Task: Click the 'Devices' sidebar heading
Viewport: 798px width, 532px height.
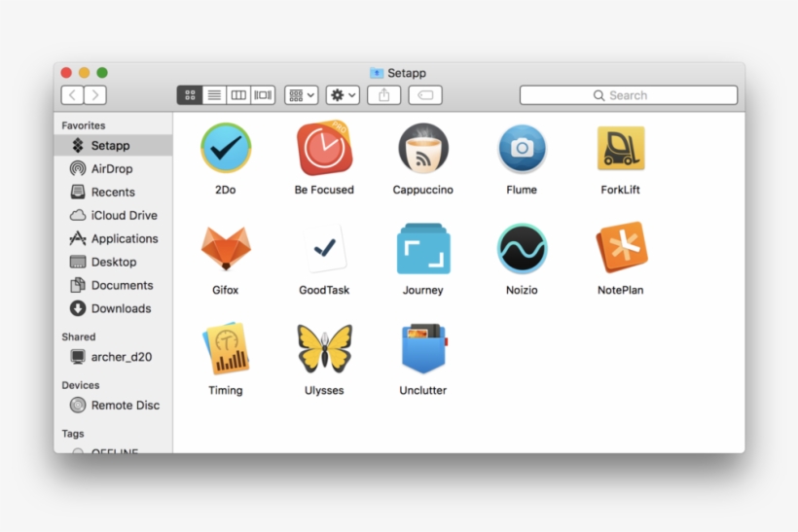Action: pyautogui.click(x=81, y=385)
